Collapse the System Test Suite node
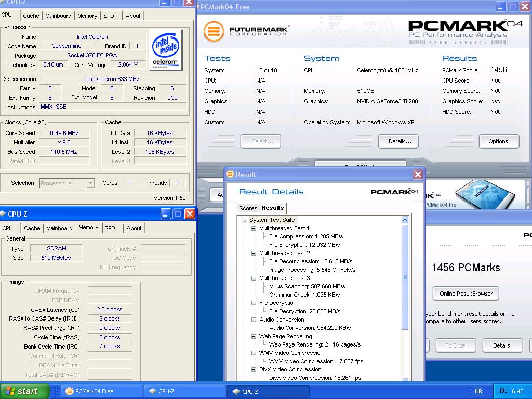 [244, 220]
